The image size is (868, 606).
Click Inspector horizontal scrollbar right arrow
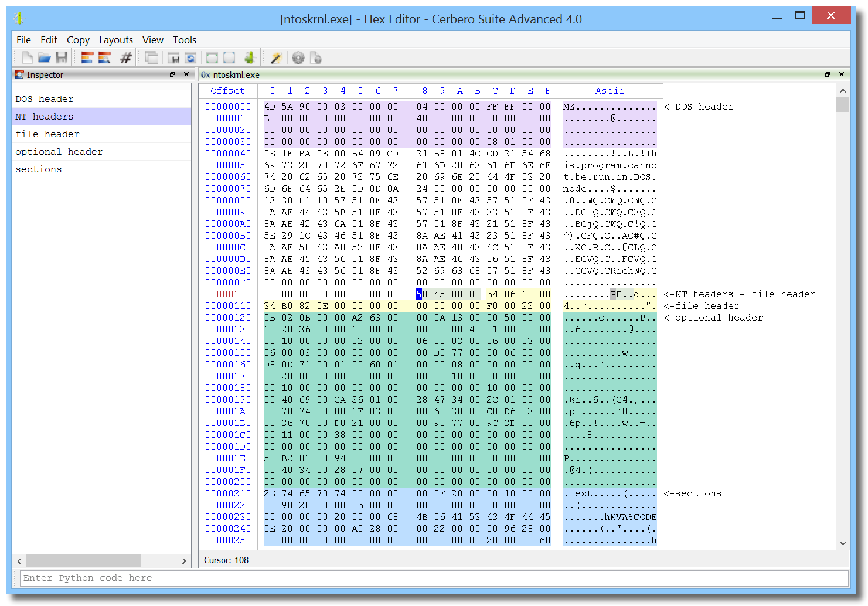(x=184, y=561)
